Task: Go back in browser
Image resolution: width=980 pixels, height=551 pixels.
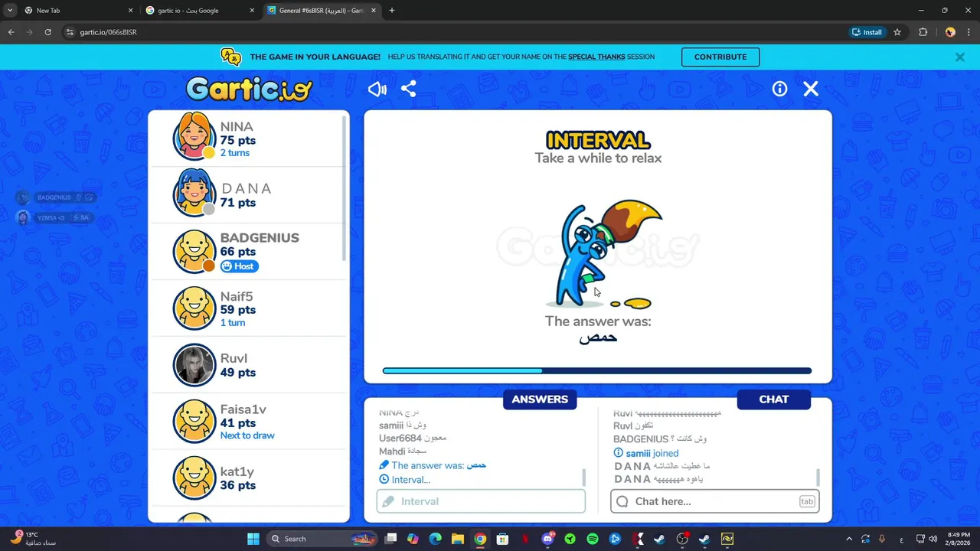Action: point(11,32)
